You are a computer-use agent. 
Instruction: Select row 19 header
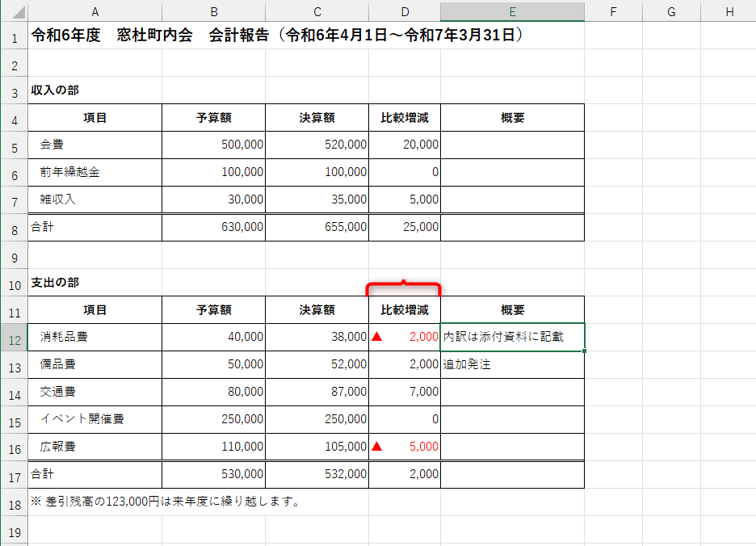click(14, 530)
